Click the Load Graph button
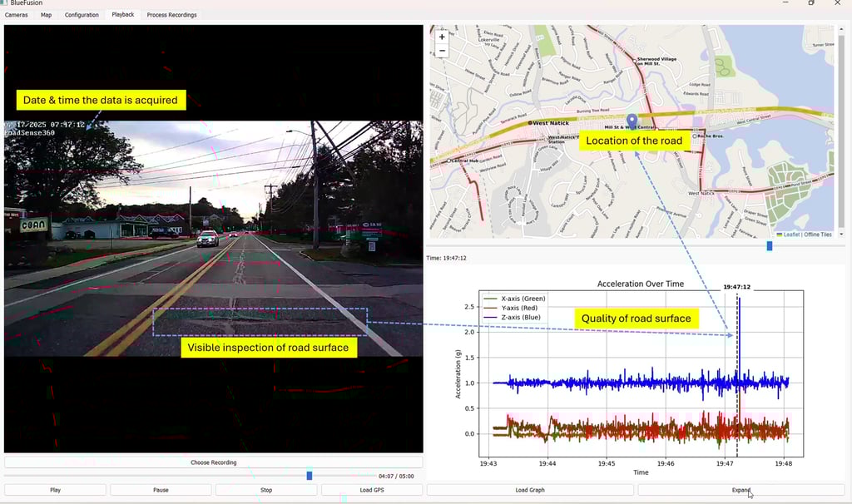Image resolution: width=852 pixels, height=504 pixels. (530, 490)
